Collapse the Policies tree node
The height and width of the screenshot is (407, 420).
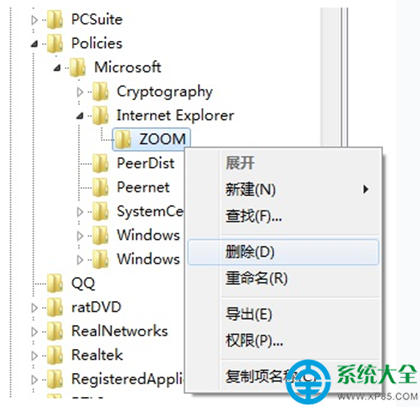pos(34,44)
